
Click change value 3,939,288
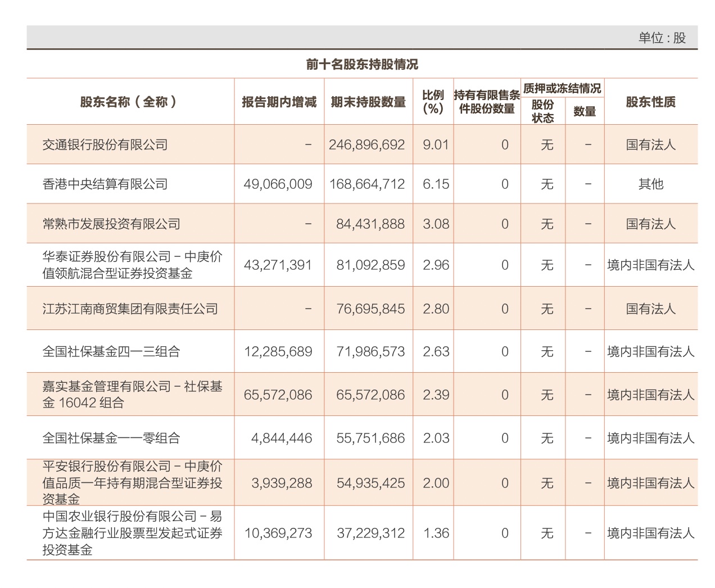(282, 483)
